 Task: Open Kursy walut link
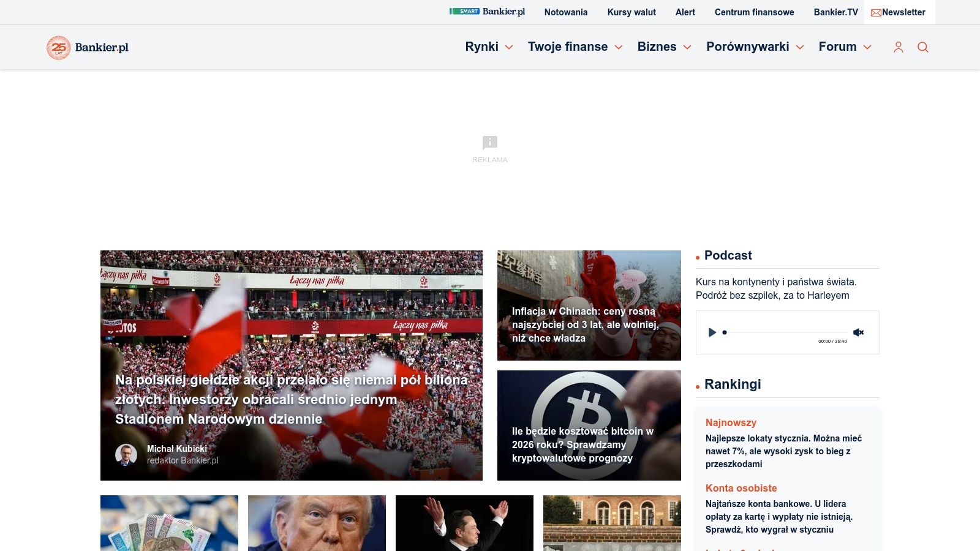pos(631,12)
